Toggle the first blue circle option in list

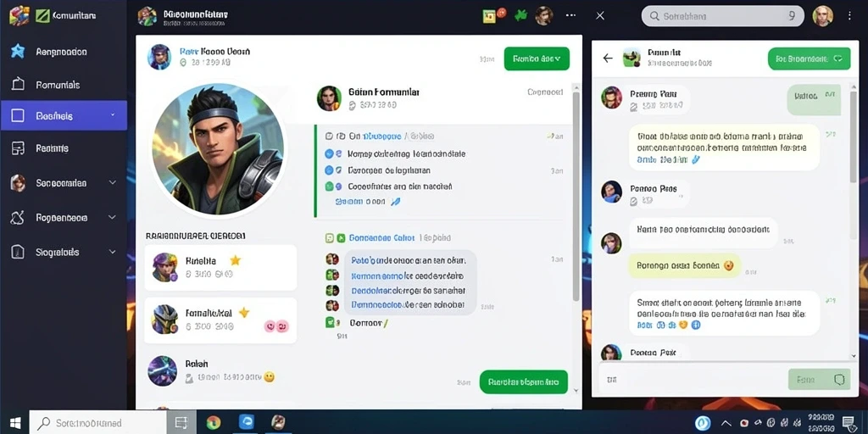[329, 154]
